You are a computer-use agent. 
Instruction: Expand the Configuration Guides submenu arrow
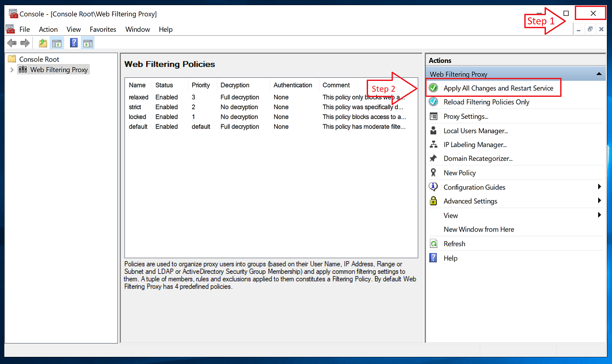click(x=599, y=187)
